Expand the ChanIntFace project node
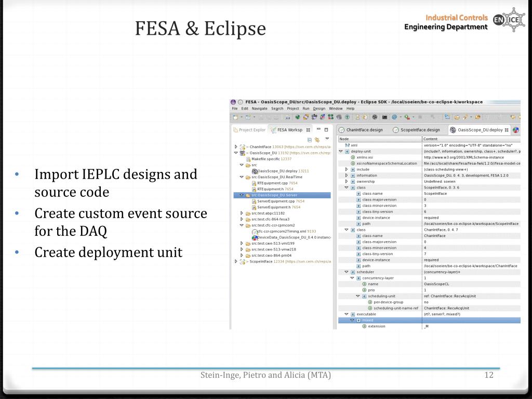 coord(236,147)
